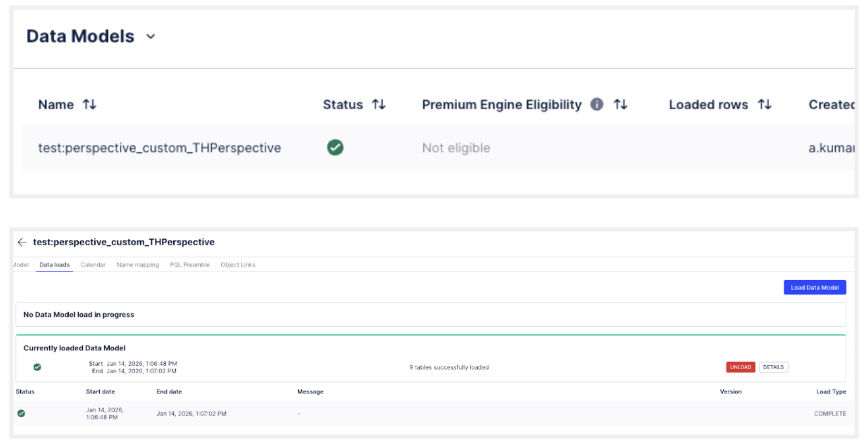Sort by Premium Engine Eligibility column arrows
Screen dimensions: 868x446
(x=620, y=104)
